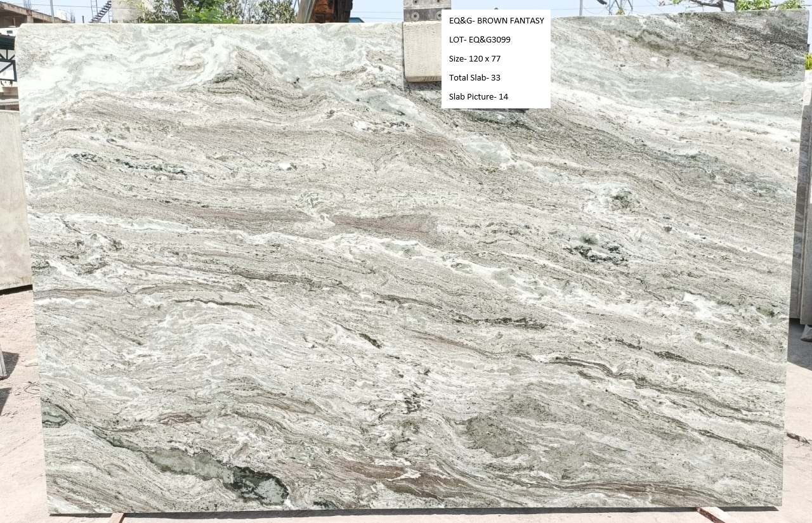Viewport: 812px width, 523px height.
Task: Click the "Size- 120 x 77" text
Action: 475,59
